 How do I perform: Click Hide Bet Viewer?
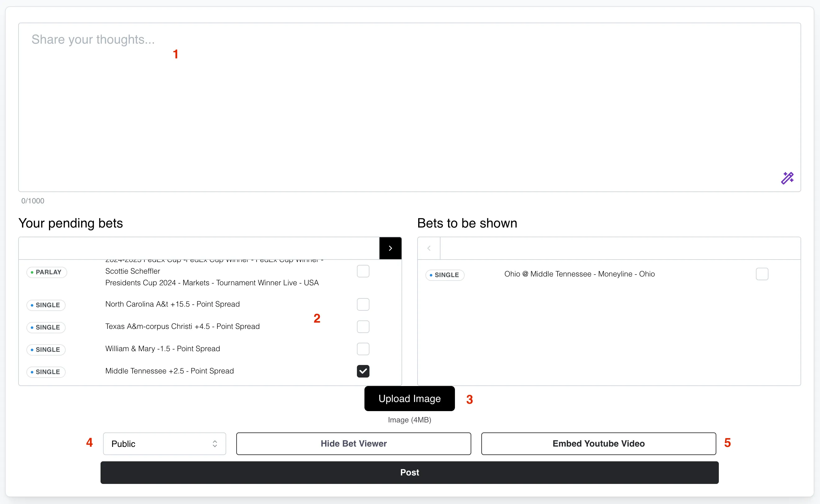coord(353,443)
